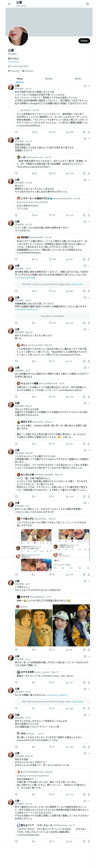Go back using the top arrow
The width and height of the screenshot is (98, 868).
(x=9, y=4)
